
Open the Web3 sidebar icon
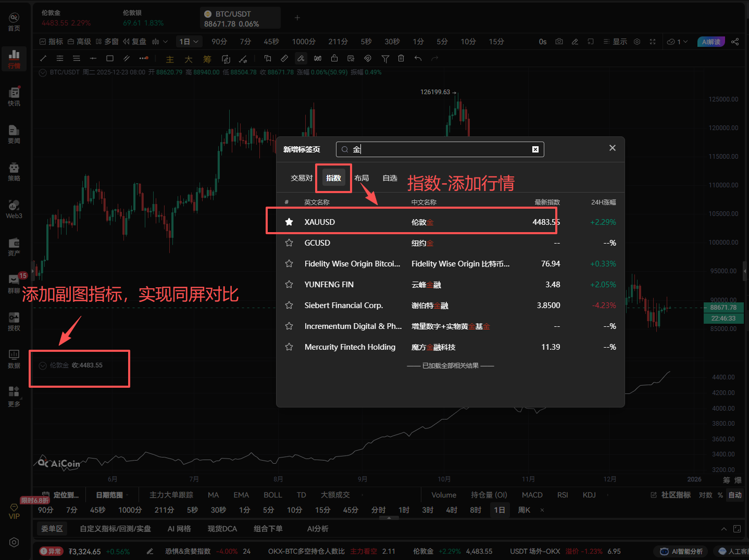pos(14,209)
